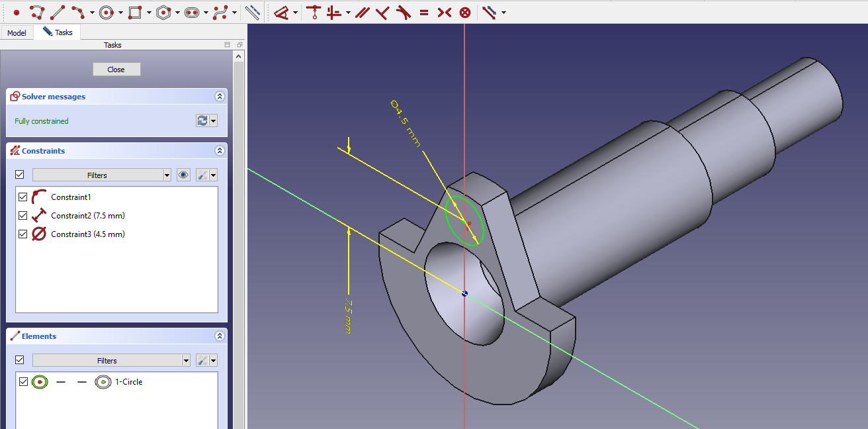The image size is (868, 429).
Task: Apply the Equal constraint
Action: pos(424,12)
